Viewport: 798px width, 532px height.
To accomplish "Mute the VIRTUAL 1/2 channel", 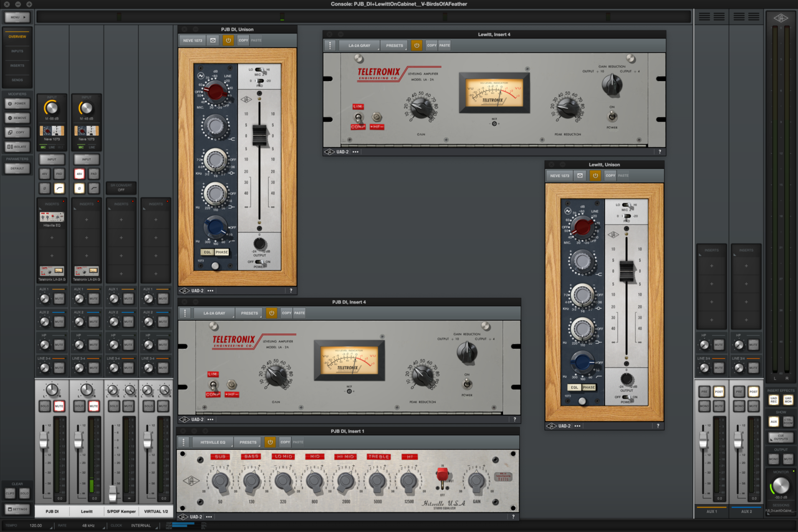I will point(163,406).
